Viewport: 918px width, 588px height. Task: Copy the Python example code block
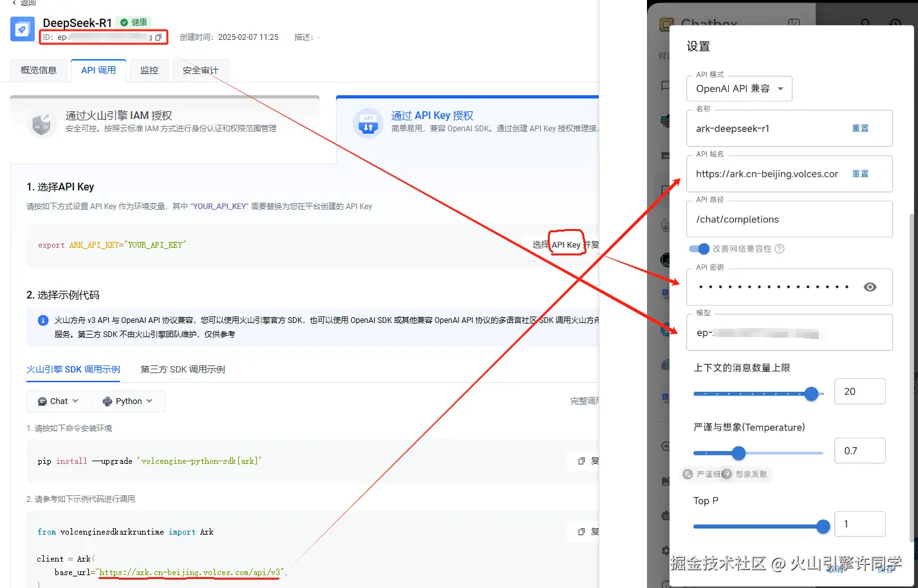581,531
